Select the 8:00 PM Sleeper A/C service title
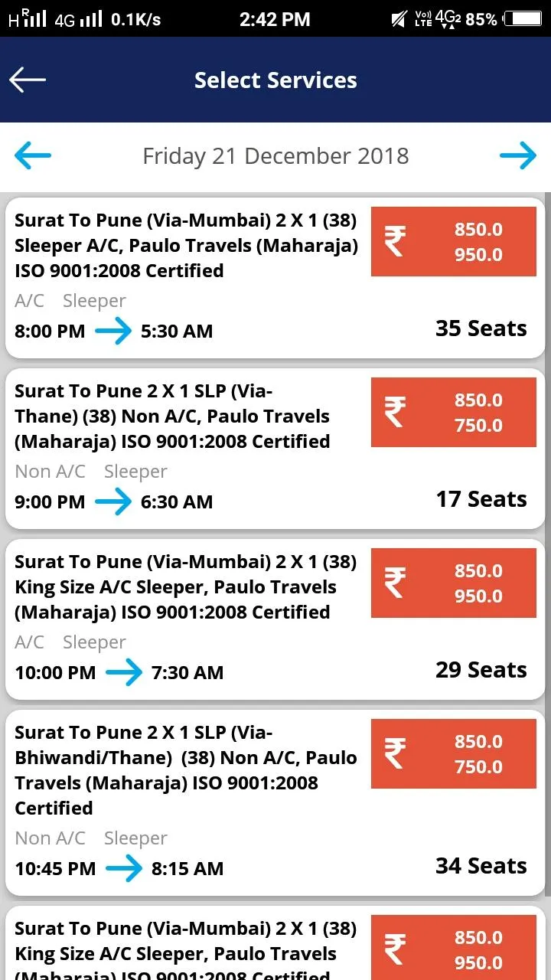Screen dimensions: 551x980 (186, 245)
